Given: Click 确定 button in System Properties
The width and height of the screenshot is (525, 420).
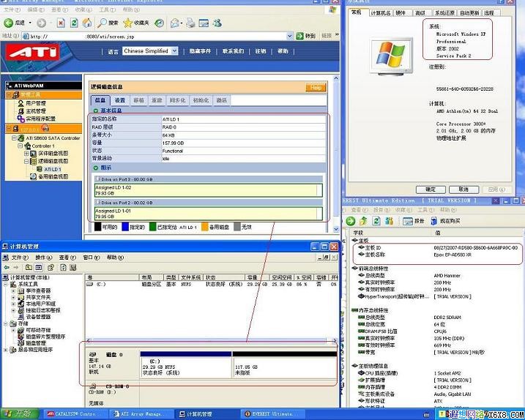Looking at the screenshot, I should [x=431, y=190].
